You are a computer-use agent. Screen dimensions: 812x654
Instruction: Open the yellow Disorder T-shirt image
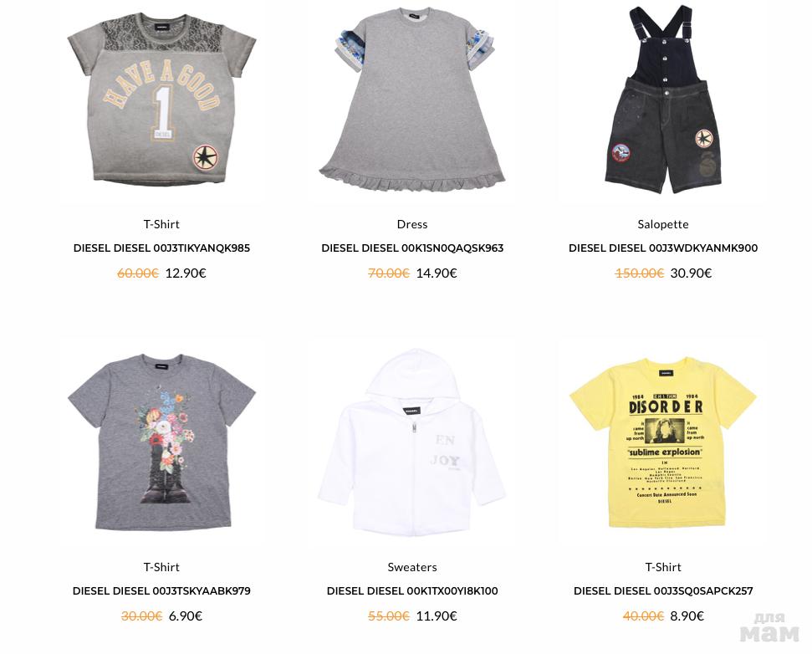663,442
